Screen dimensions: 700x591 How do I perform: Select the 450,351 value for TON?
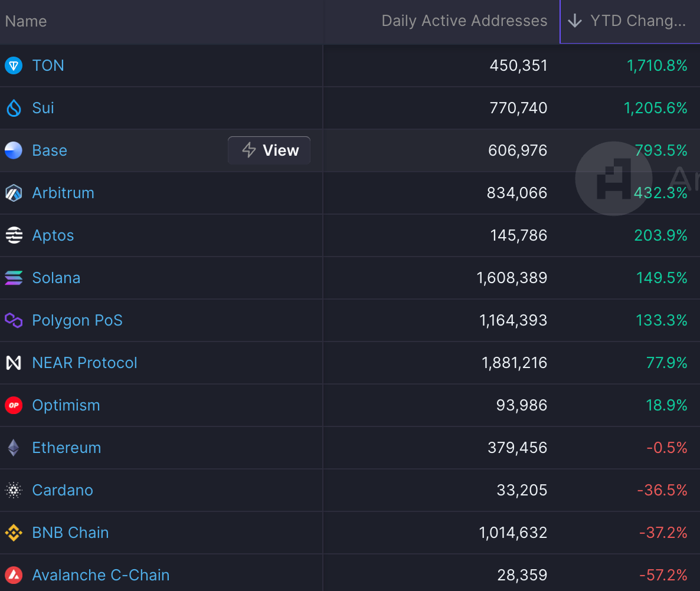pyautogui.click(x=518, y=65)
